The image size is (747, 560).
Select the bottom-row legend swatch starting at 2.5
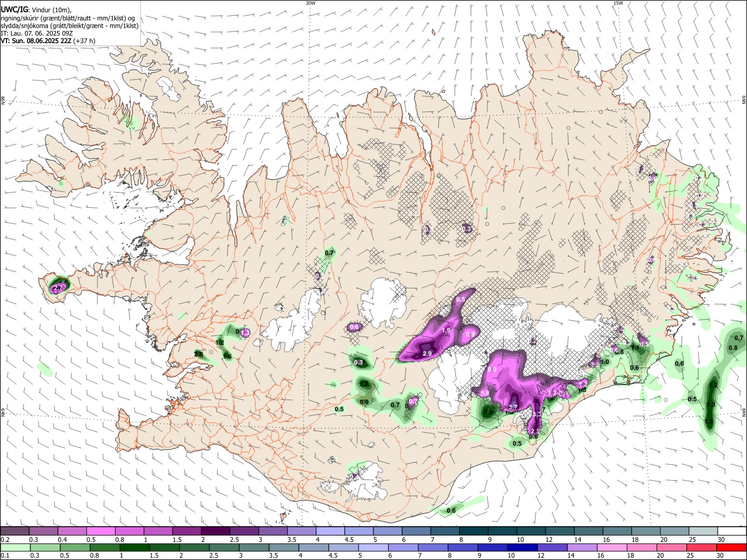[x=224, y=547]
